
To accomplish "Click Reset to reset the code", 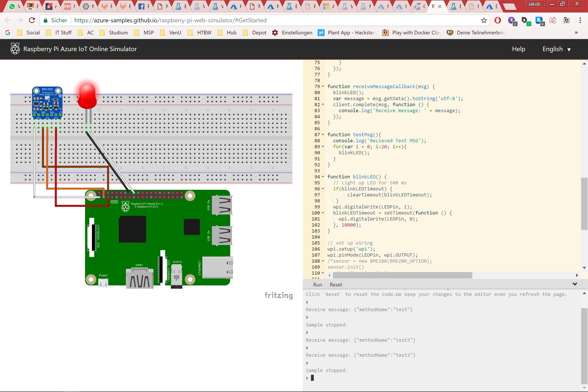I will 336,285.
